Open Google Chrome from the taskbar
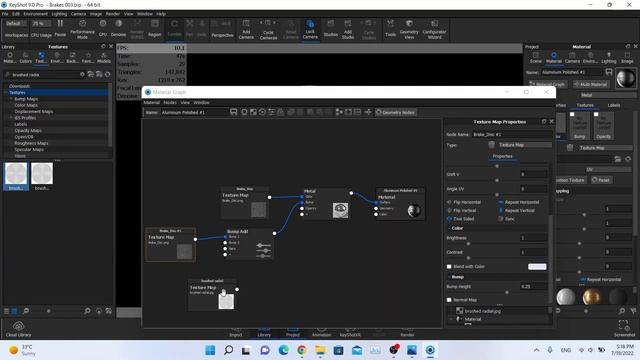The height and width of the screenshot is (360, 640). click(x=302, y=350)
